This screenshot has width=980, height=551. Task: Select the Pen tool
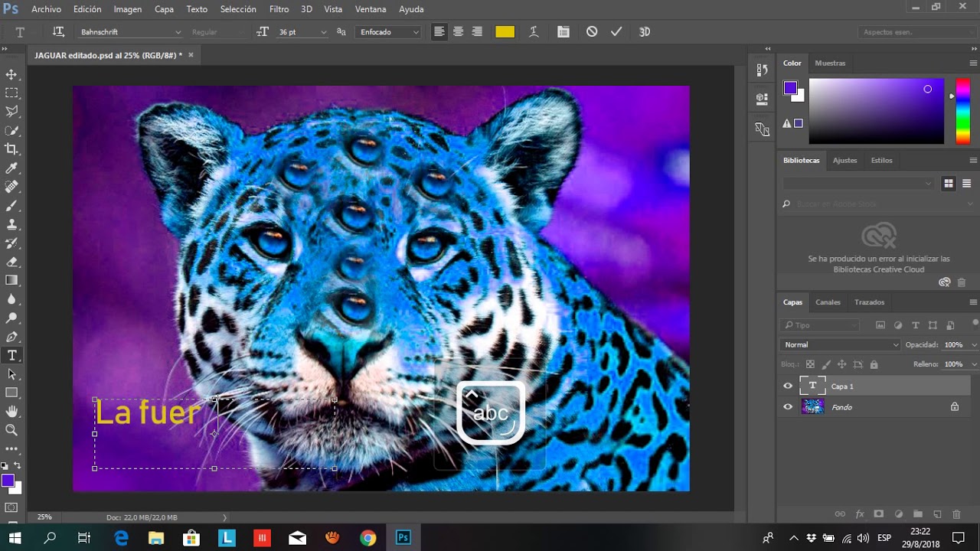click(11, 337)
